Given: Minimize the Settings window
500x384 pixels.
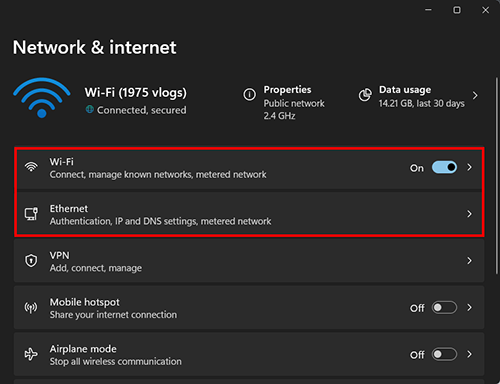Looking at the screenshot, I should click(428, 10).
